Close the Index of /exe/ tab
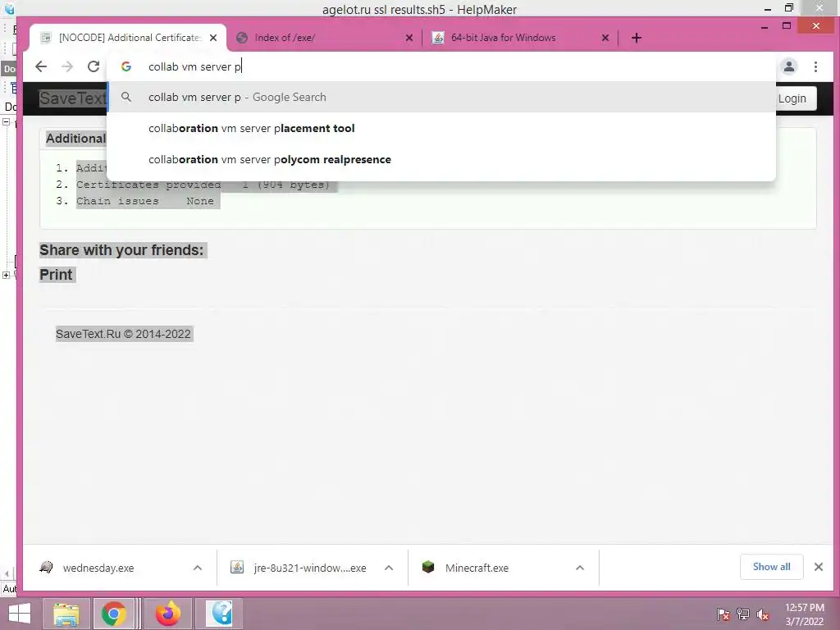This screenshot has height=630, width=840. click(x=409, y=38)
